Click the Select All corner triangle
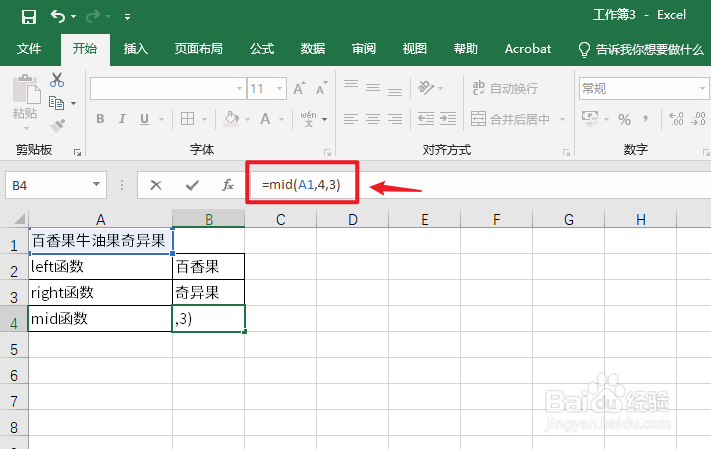 pos(19,220)
